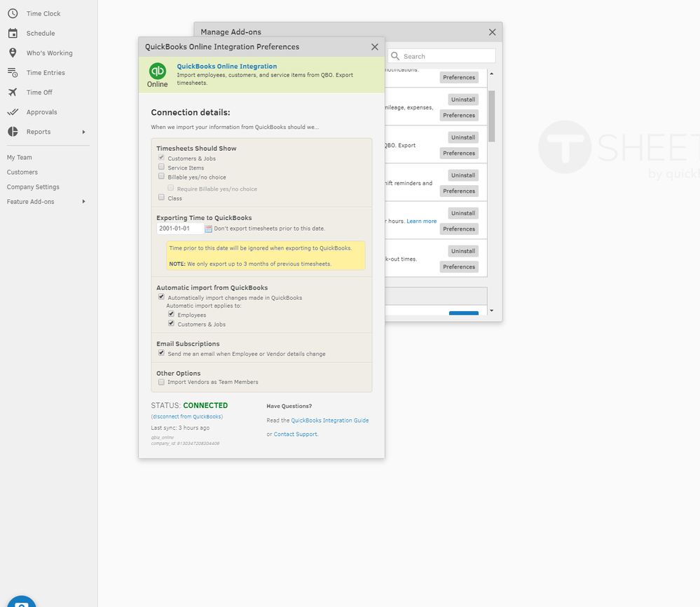The height and width of the screenshot is (607, 700).
Task: Open Schedule in the sidebar
Action: pyautogui.click(x=41, y=34)
